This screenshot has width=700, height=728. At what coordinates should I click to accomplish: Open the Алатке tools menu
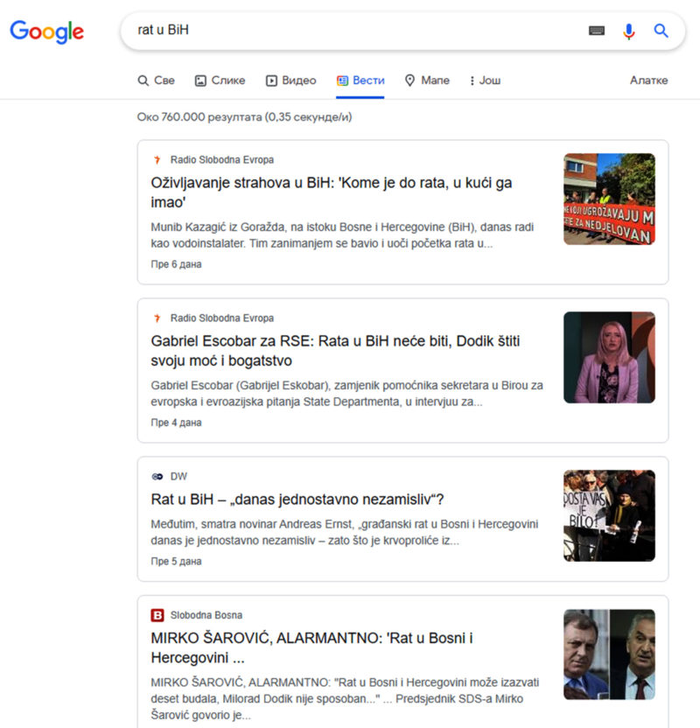click(648, 80)
